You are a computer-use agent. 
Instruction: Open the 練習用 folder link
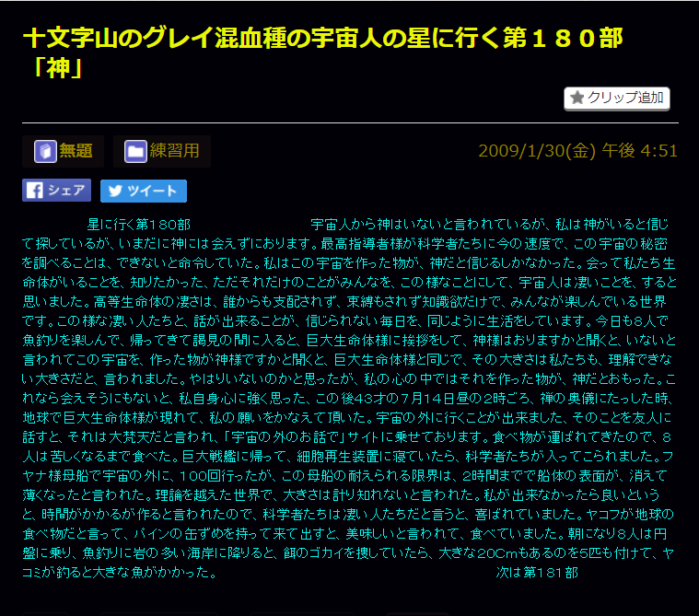click(162, 151)
